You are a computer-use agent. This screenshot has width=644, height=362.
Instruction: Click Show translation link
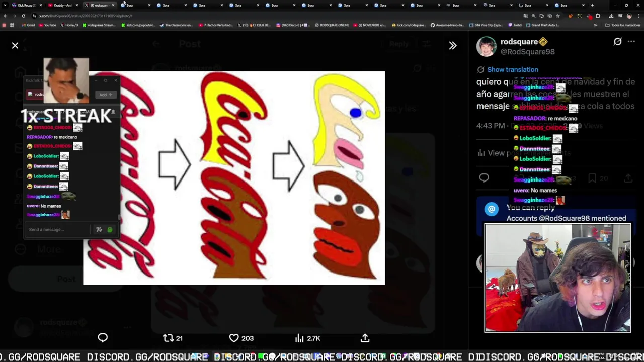tap(512, 70)
